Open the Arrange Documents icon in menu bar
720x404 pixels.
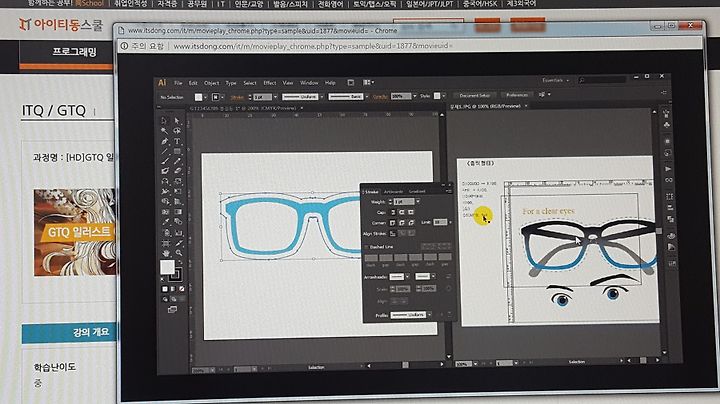(x=368, y=83)
